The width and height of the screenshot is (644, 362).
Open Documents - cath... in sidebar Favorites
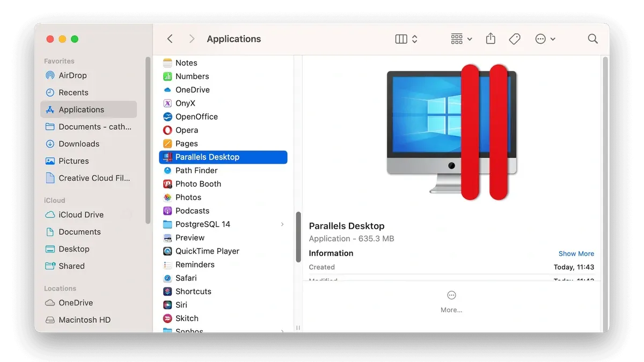[89, 127]
